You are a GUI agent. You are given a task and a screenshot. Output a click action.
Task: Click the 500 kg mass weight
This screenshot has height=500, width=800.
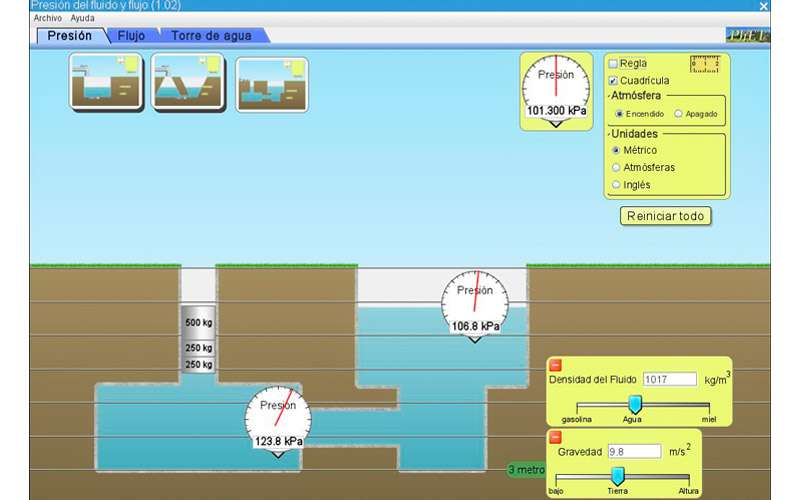pyautogui.click(x=198, y=323)
